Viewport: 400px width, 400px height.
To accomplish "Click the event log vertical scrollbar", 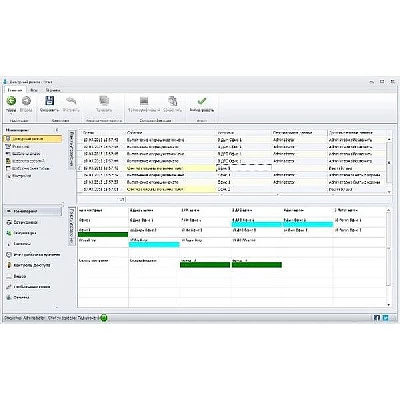I will [389, 162].
